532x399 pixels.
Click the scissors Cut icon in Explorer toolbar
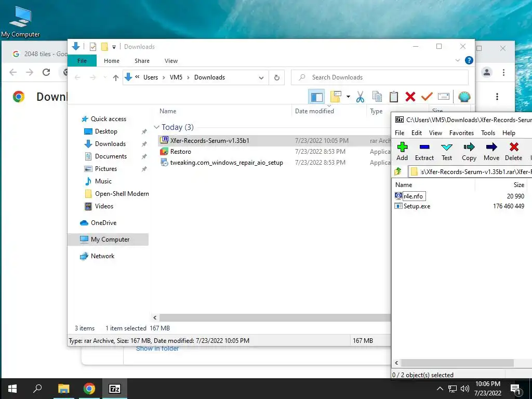(x=360, y=97)
